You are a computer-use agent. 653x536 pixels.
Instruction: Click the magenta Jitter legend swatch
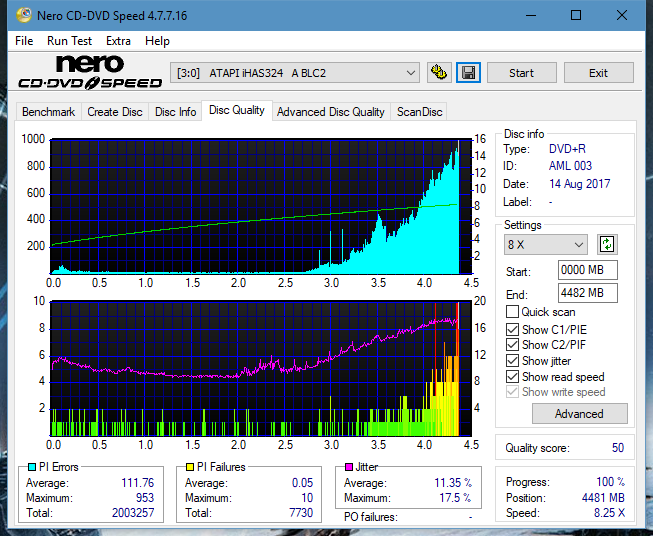pyautogui.click(x=349, y=467)
